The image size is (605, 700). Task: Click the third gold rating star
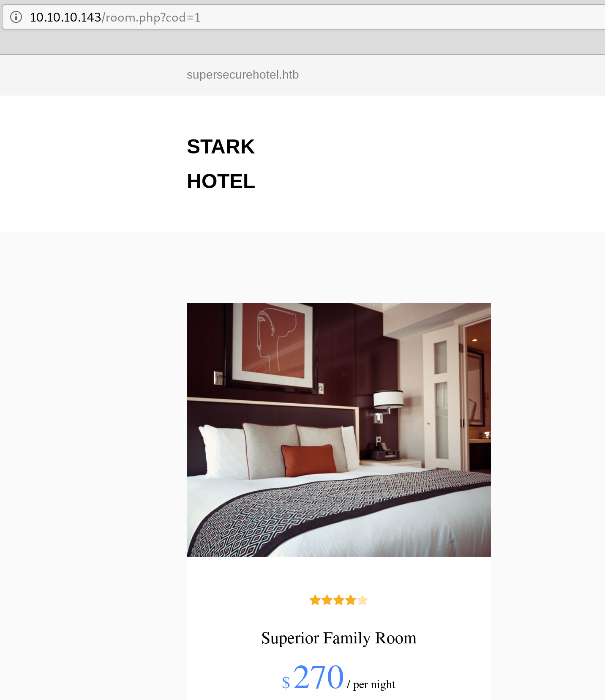pyautogui.click(x=339, y=600)
